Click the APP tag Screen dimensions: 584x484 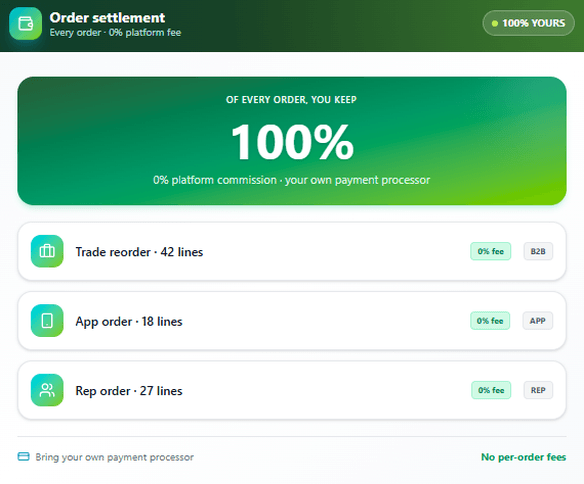(538, 321)
